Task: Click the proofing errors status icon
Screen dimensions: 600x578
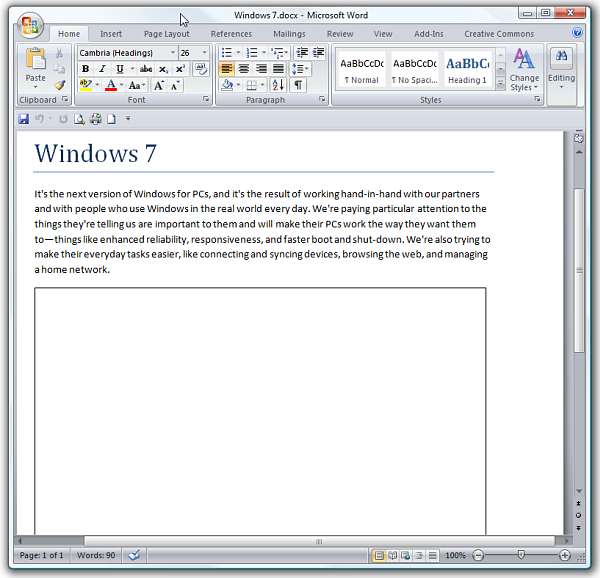Action: coord(134,555)
